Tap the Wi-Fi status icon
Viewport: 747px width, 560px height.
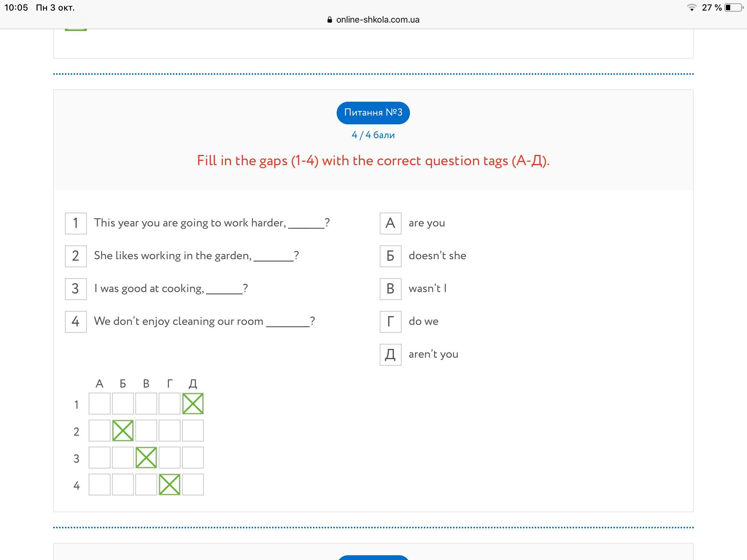tap(691, 8)
